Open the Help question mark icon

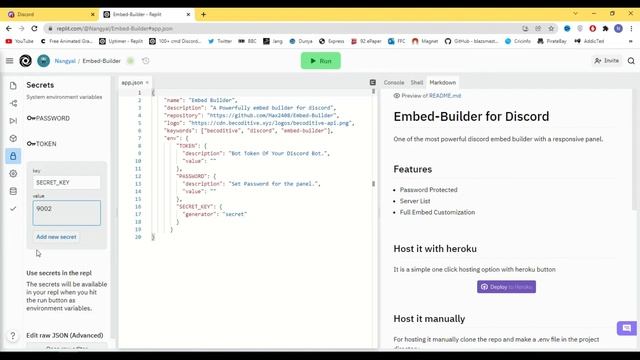(13, 336)
